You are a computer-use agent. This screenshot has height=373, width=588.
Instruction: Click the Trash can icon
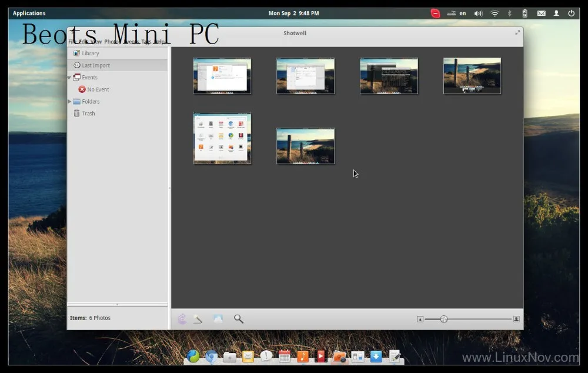(76, 114)
